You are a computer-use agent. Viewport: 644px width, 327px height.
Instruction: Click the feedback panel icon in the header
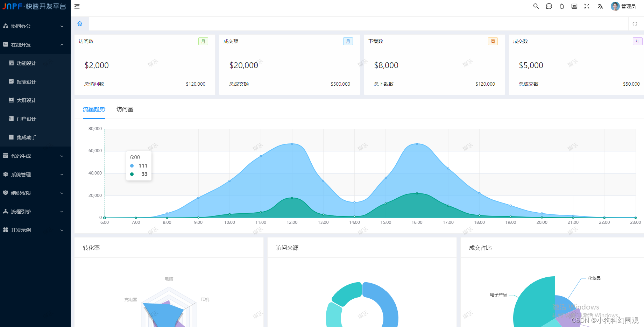574,6
